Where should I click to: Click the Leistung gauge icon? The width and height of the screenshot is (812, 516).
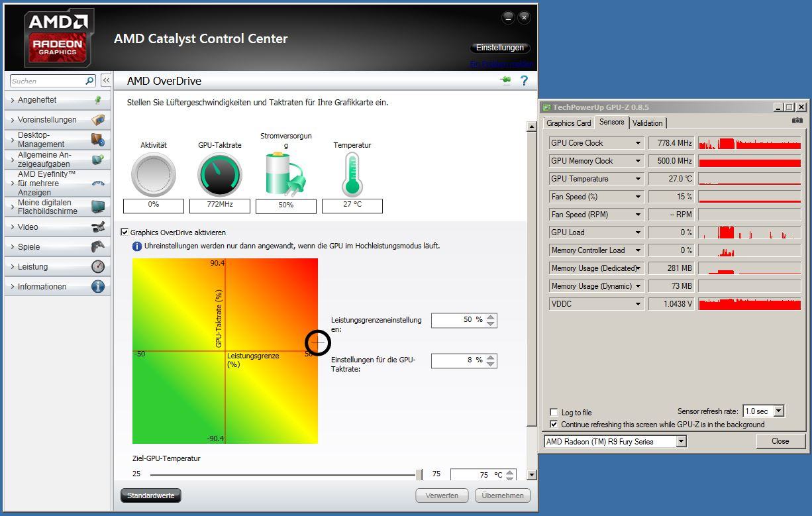(x=98, y=267)
